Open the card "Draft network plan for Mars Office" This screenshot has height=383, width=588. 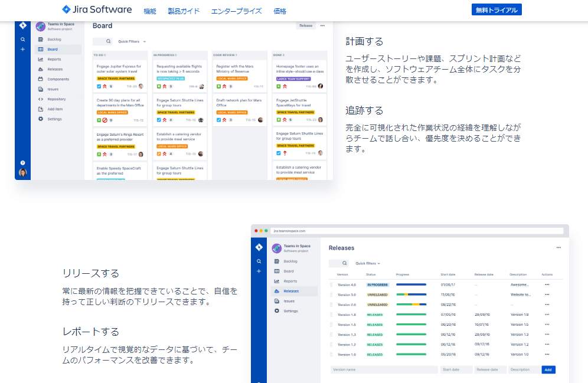pos(240,110)
